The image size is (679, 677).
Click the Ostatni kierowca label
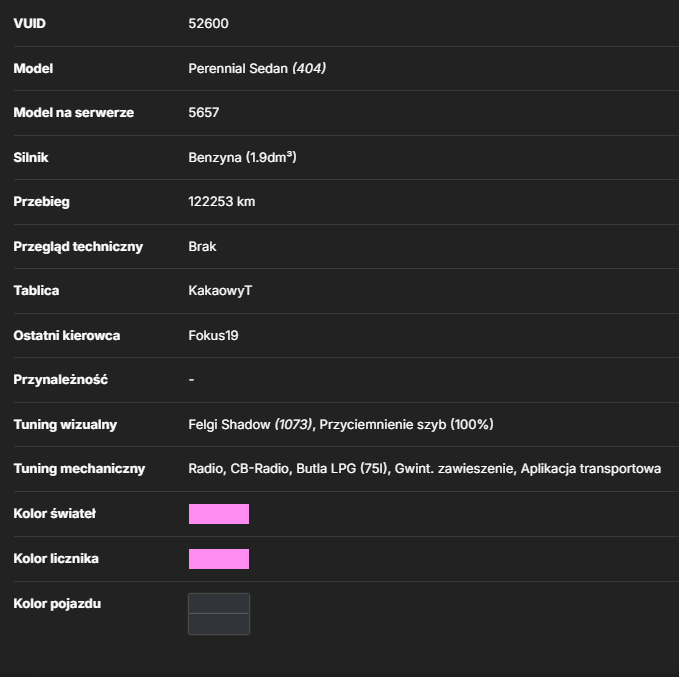pyautogui.click(x=67, y=336)
